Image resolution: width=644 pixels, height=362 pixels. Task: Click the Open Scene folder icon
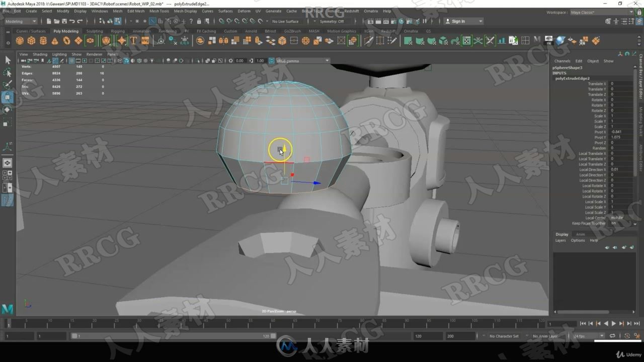click(x=56, y=21)
